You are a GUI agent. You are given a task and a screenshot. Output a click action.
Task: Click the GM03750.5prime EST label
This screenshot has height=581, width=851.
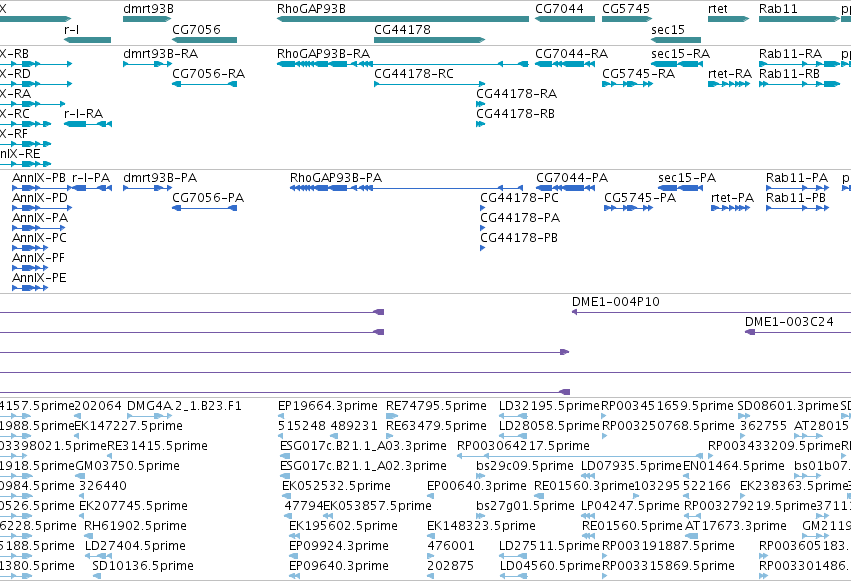click(x=127, y=466)
